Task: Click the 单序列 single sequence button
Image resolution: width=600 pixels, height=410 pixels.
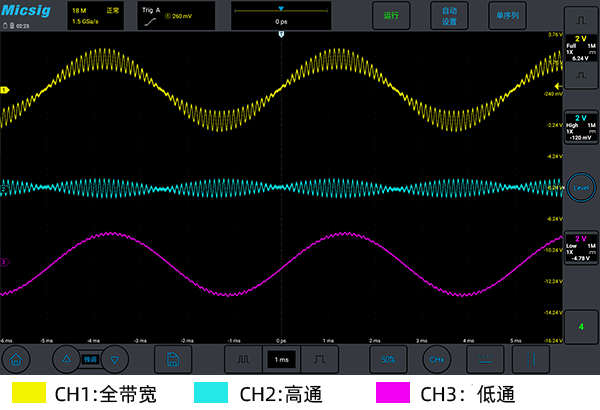Action: [x=507, y=16]
